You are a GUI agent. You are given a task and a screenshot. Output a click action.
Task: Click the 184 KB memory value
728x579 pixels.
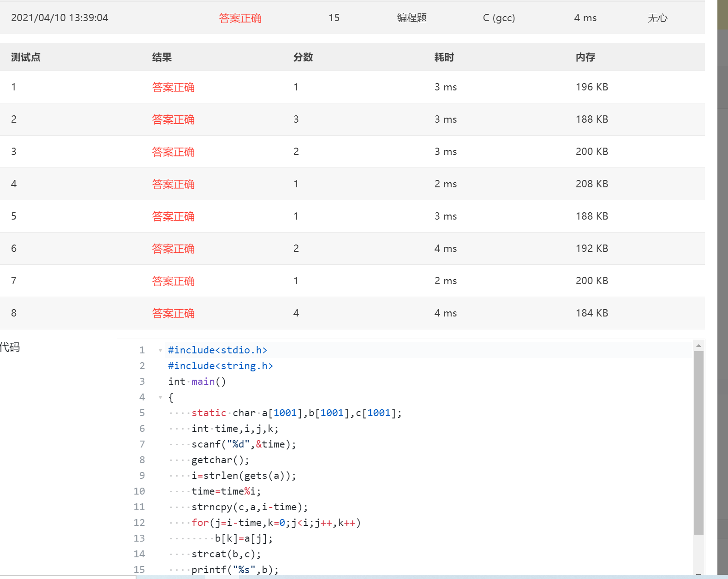pyautogui.click(x=592, y=313)
